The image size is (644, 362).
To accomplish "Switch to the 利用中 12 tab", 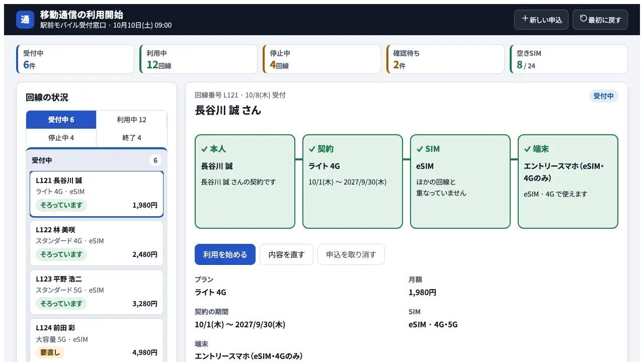I will (x=132, y=120).
